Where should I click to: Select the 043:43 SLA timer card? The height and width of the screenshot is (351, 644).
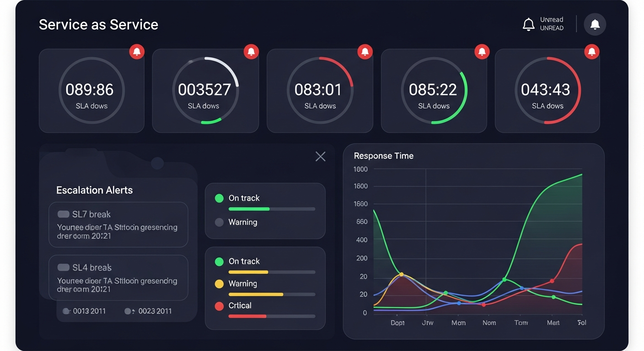547,90
